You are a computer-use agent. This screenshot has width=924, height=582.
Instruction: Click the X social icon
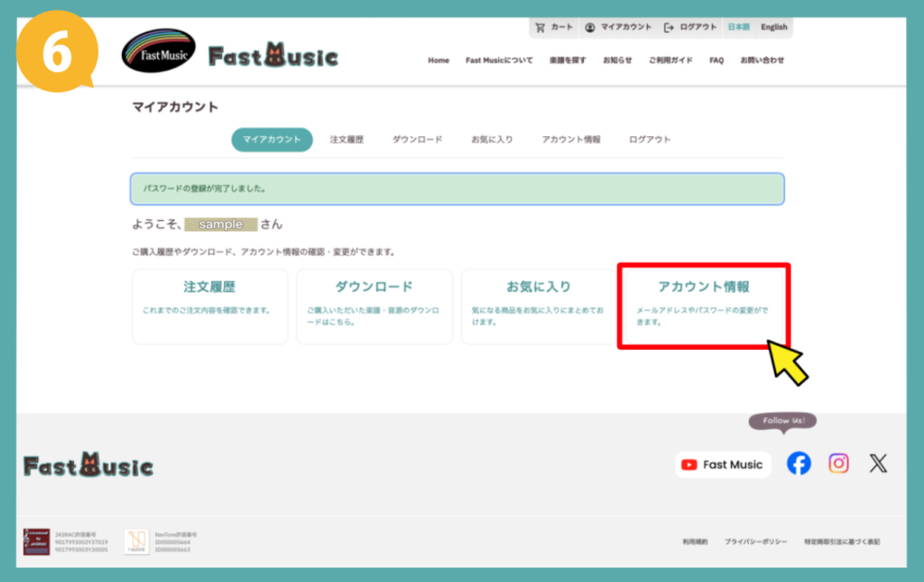click(878, 464)
